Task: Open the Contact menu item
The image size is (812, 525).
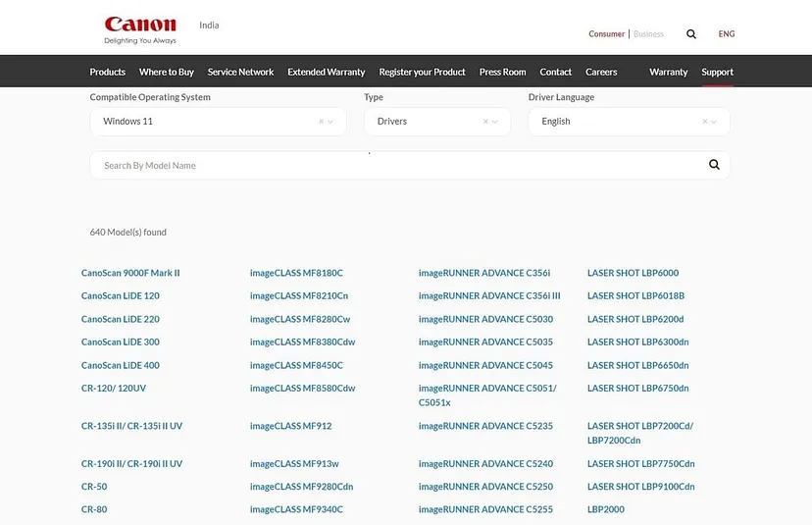Action: point(555,72)
